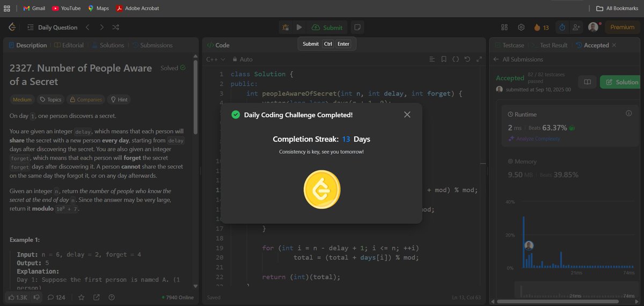Image resolution: width=644 pixels, height=306 pixels.
Task: Expand the Topics tag
Action: point(51,100)
